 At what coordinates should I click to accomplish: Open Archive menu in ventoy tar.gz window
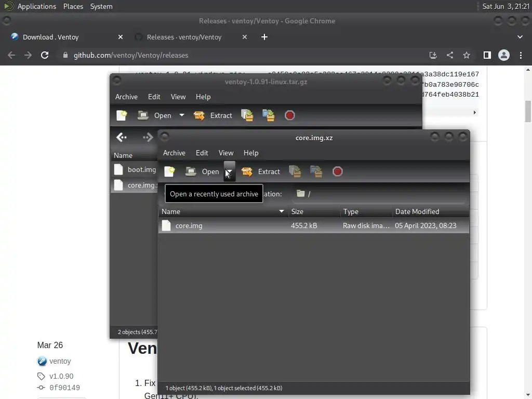(x=126, y=97)
